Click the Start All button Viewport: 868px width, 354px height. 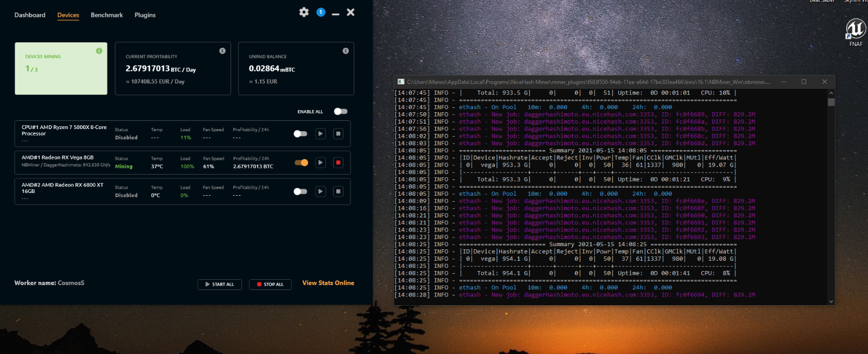click(220, 284)
